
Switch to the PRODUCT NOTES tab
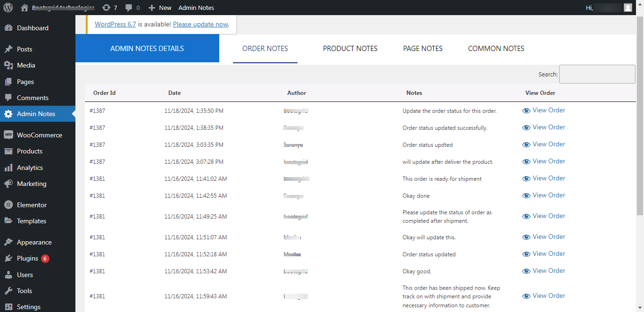coord(350,49)
